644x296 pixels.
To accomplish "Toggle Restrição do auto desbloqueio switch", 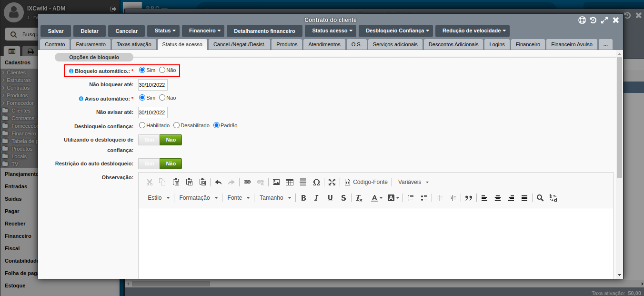I will [x=160, y=163].
